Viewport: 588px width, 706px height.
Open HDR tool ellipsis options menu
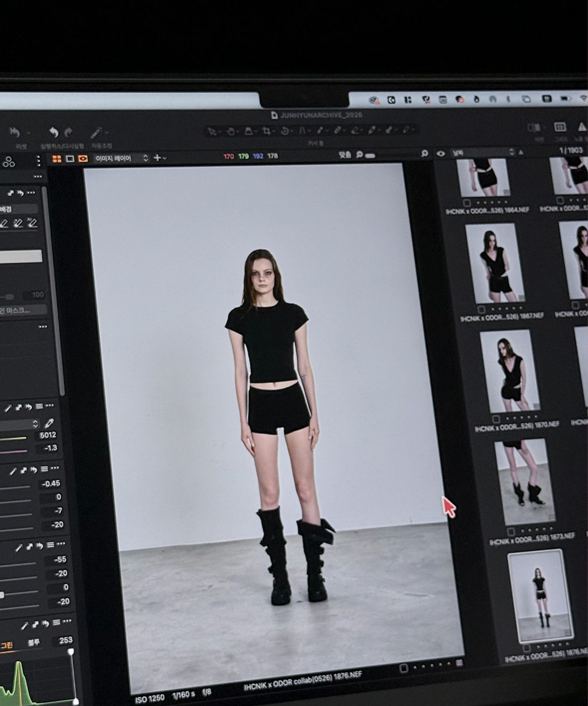tap(61, 545)
